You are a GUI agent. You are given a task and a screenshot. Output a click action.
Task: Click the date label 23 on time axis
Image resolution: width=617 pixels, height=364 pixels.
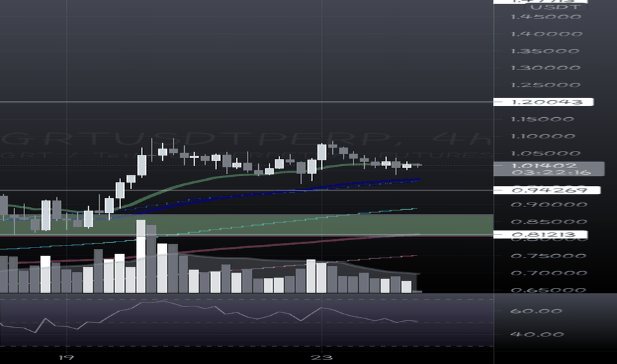pyautogui.click(x=322, y=357)
